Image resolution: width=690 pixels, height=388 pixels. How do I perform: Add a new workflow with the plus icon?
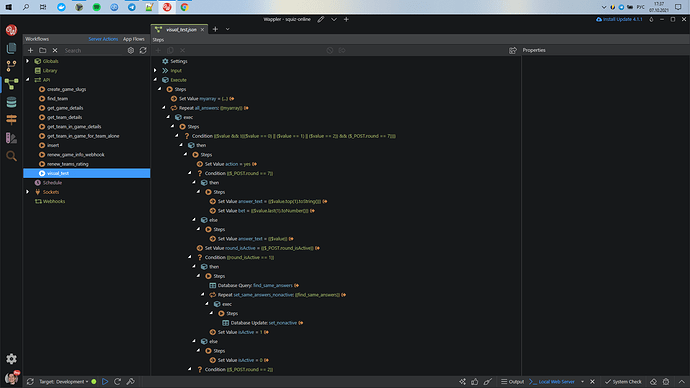point(30,51)
